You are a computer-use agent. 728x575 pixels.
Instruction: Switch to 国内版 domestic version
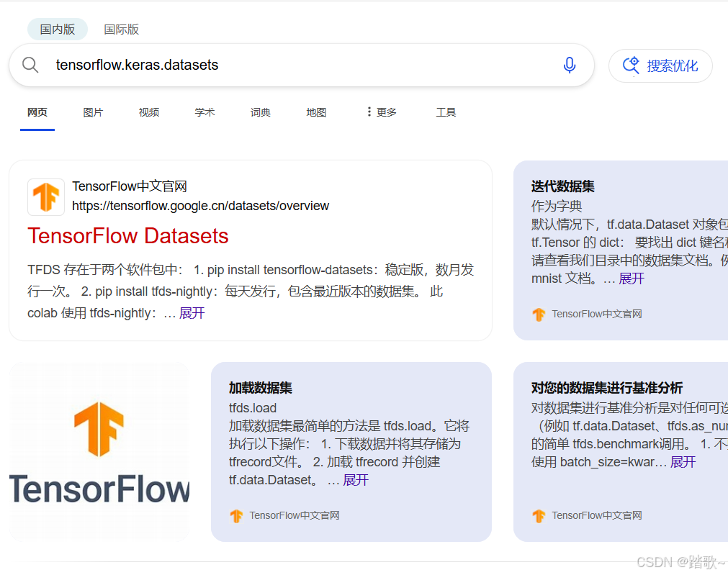pyautogui.click(x=58, y=30)
